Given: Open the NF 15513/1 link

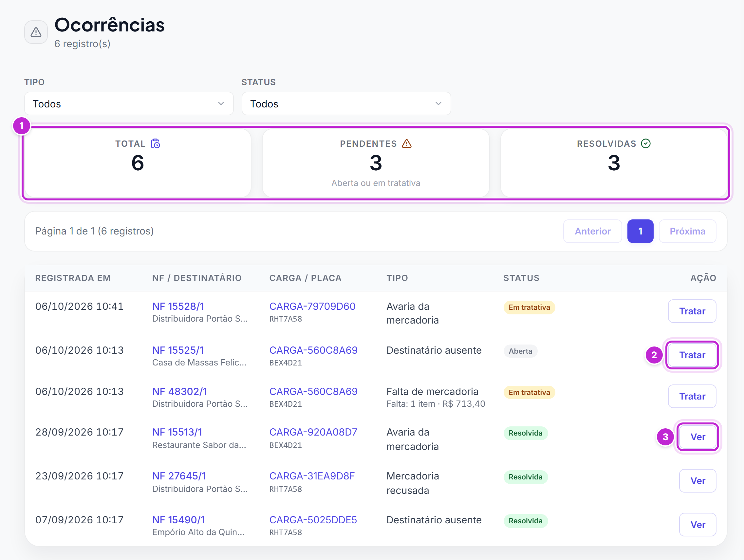Looking at the screenshot, I should [177, 432].
